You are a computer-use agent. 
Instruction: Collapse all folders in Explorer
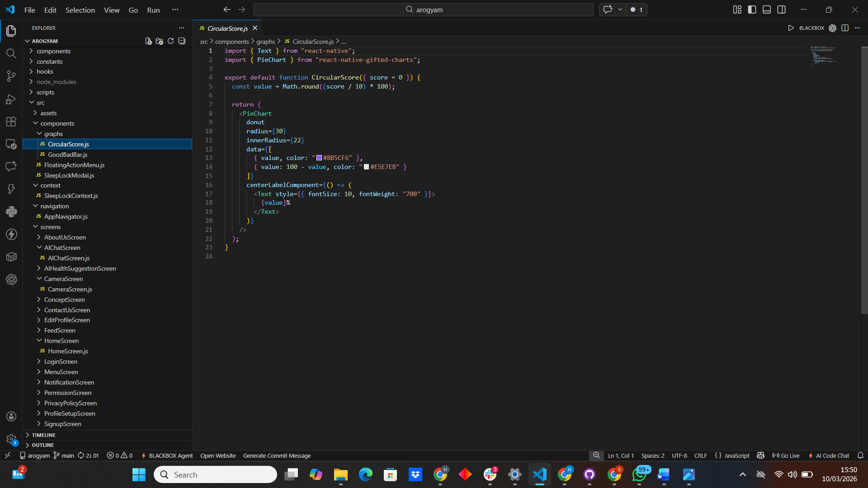[182, 41]
